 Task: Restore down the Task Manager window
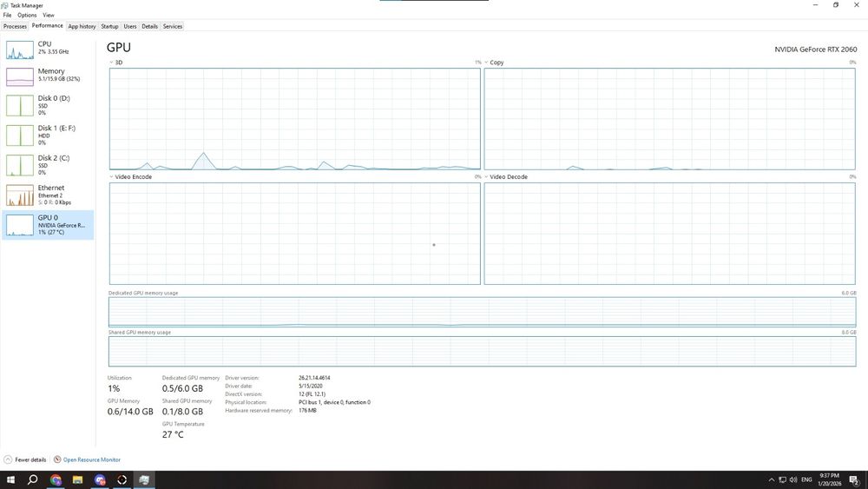point(835,5)
